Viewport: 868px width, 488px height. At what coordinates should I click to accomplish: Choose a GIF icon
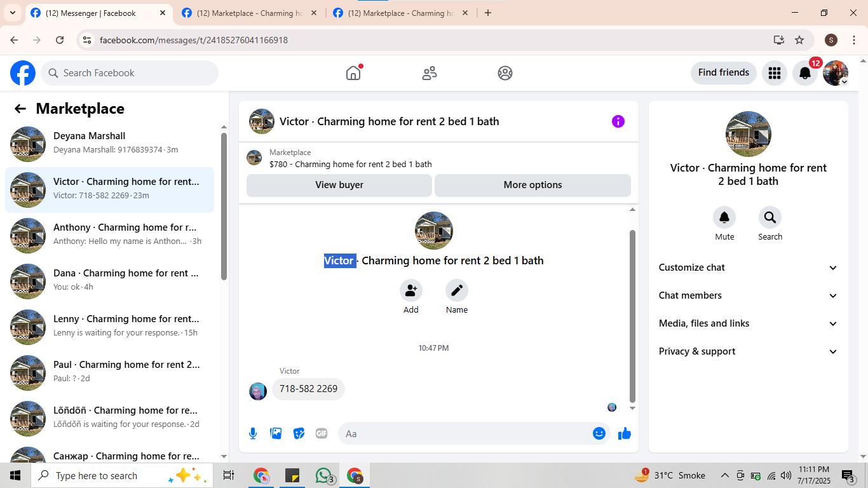coord(322,433)
